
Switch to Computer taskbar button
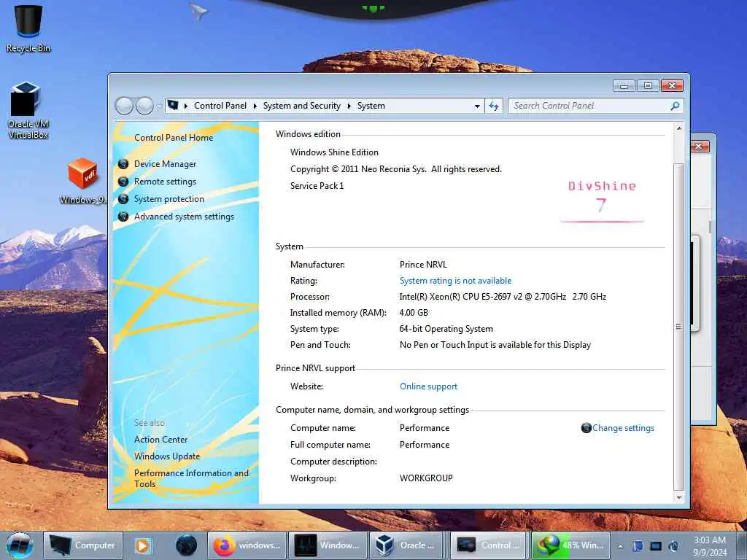(83, 545)
